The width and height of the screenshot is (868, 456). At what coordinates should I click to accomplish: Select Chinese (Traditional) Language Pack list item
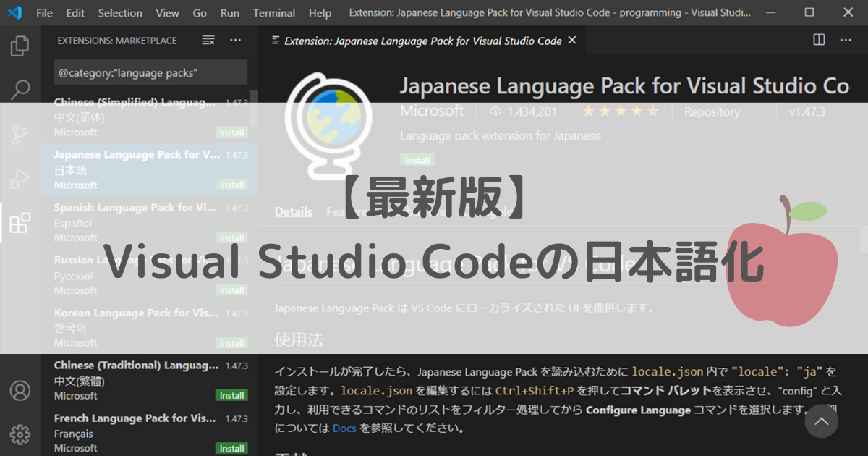tap(150, 380)
